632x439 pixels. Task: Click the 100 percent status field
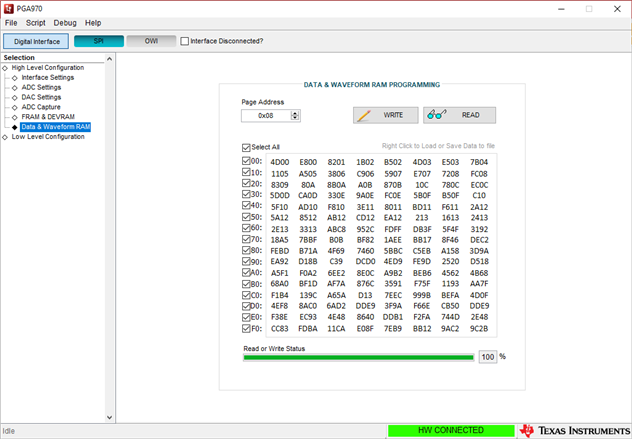(x=488, y=357)
